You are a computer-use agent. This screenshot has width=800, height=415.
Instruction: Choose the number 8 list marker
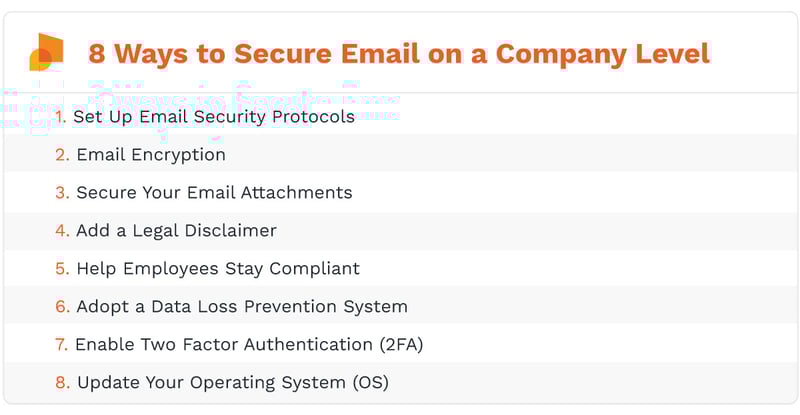pos(62,383)
